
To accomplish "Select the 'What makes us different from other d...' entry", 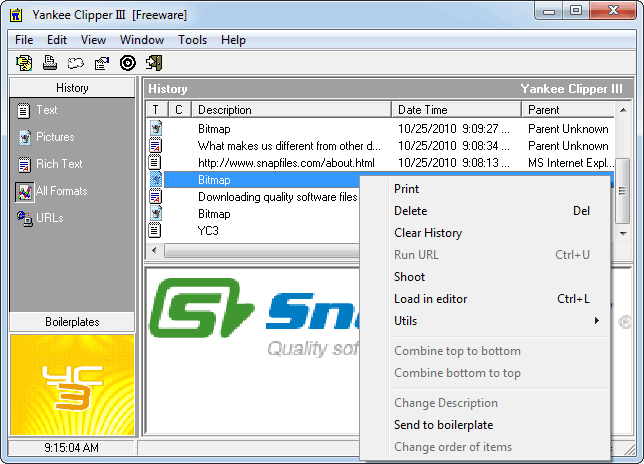I will (289, 146).
